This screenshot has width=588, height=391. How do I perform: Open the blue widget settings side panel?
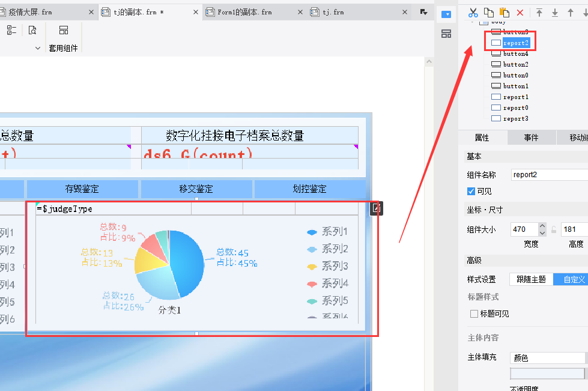(x=446, y=14)
